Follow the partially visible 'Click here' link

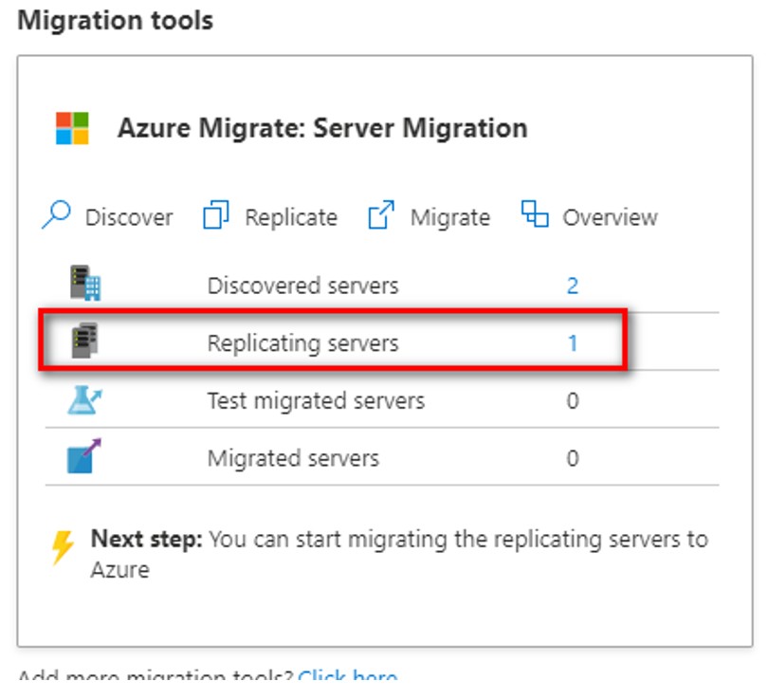tap(348, 674)
